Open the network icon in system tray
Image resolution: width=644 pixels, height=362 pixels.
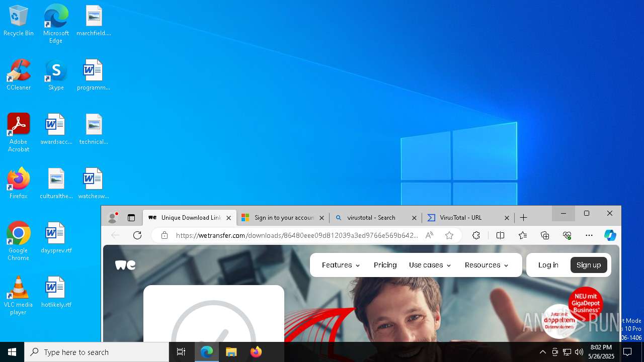pos(567,352)
